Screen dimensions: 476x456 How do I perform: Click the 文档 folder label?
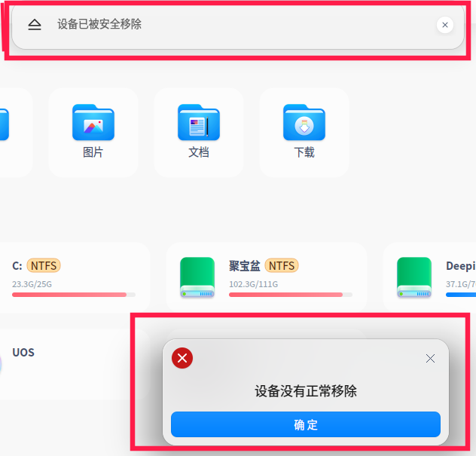199,152
